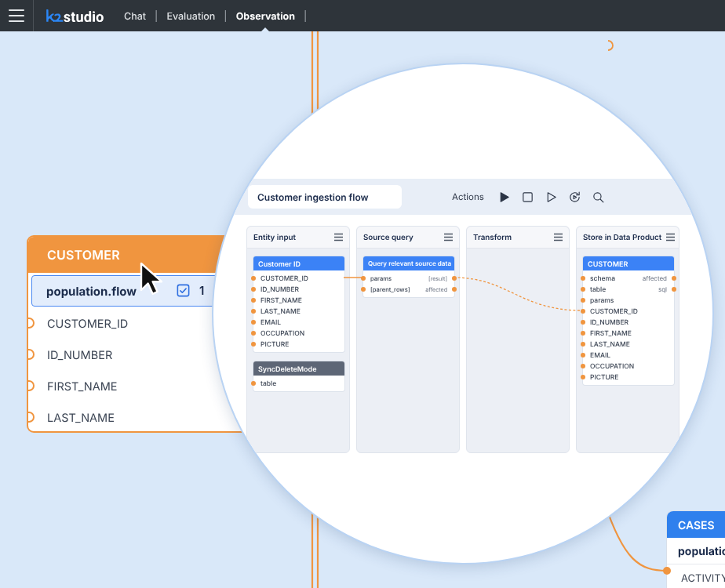
Task: Select the Source query stage title
Action: (388, 237)
